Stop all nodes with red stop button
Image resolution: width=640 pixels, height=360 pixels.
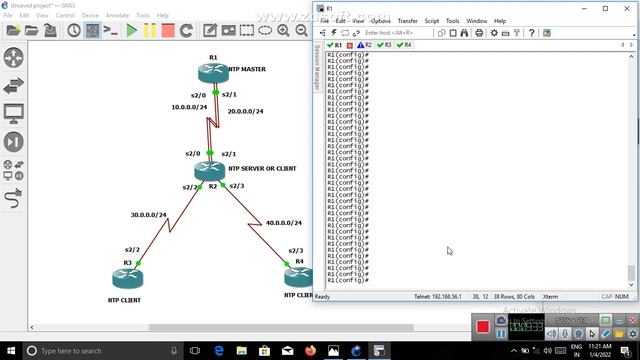pyautogui.click(x=168, y=31)
